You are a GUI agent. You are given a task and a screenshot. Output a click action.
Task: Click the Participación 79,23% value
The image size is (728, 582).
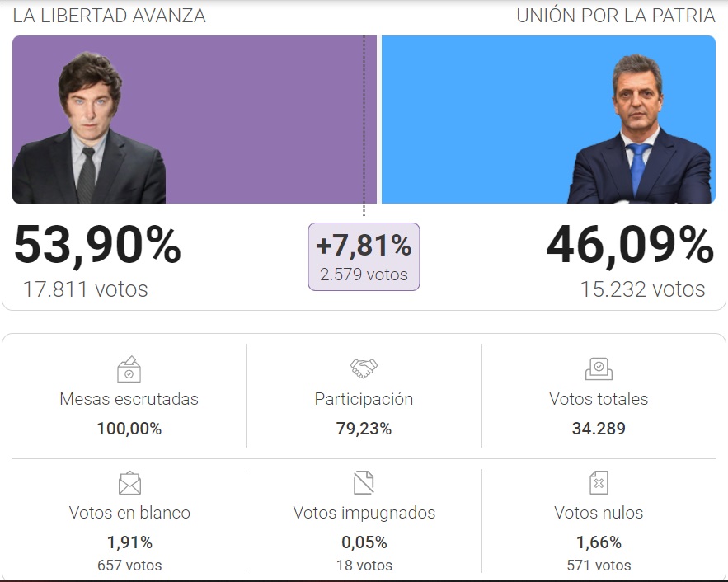[364, 429]
